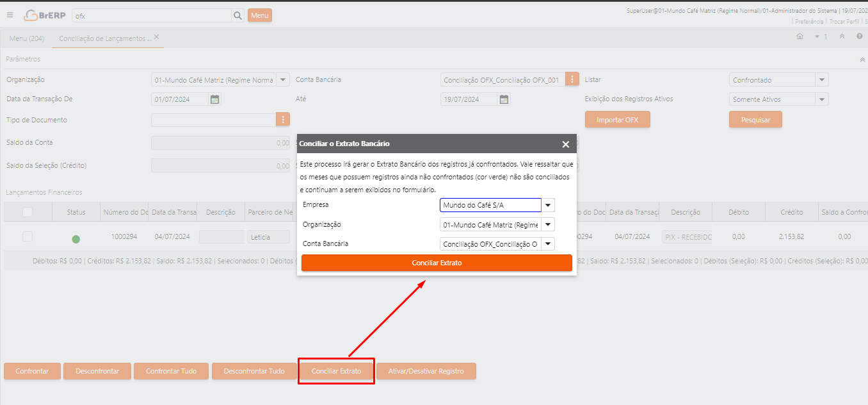Click the orange Conciliar Extrato dialog button
Viewport: 868px width, 405px height.
(x=437, y=263)
